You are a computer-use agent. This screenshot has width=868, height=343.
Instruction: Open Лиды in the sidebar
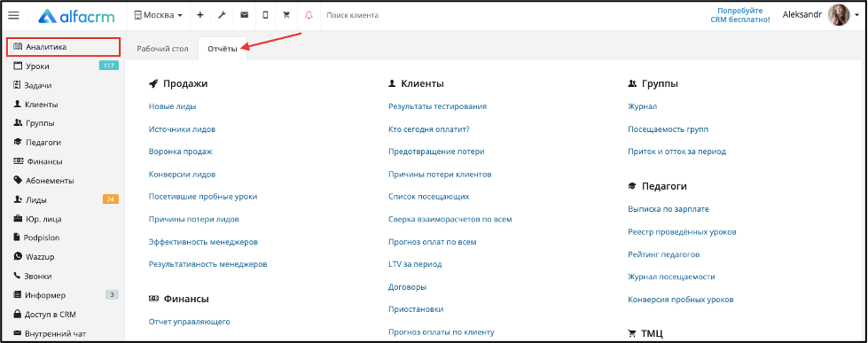(63, 199)
